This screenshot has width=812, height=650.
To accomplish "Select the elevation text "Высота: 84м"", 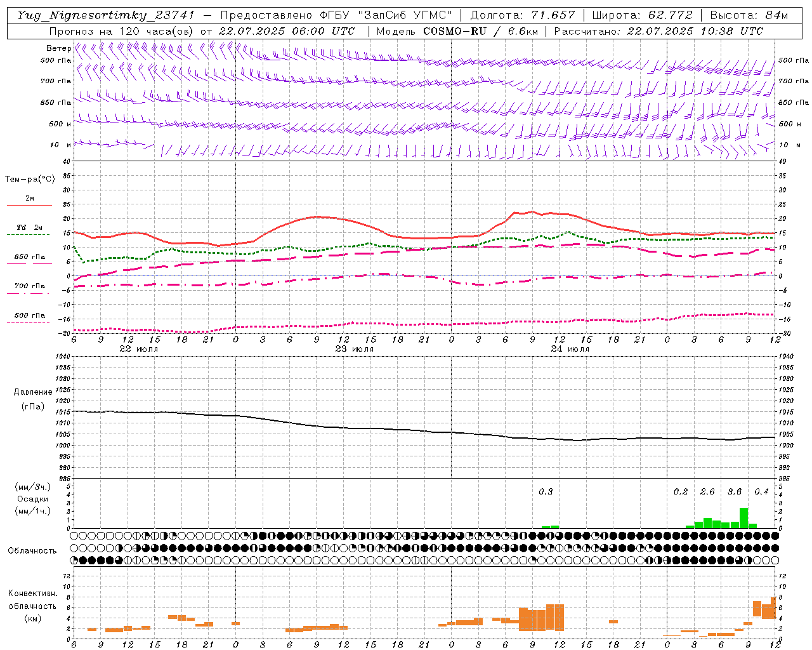I will click(x=749, y=15).
